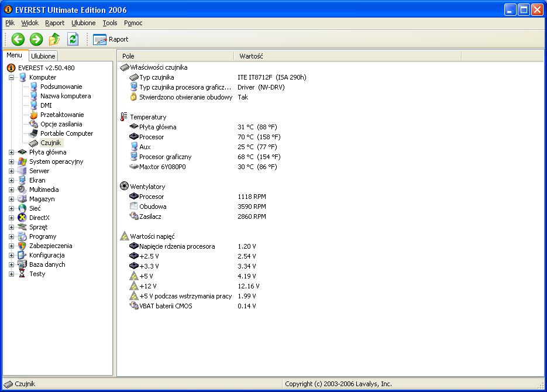Expand the Płyta główna tree node
Image resolution: width=547 pixels, height=392 pixels.
(12, 152)
